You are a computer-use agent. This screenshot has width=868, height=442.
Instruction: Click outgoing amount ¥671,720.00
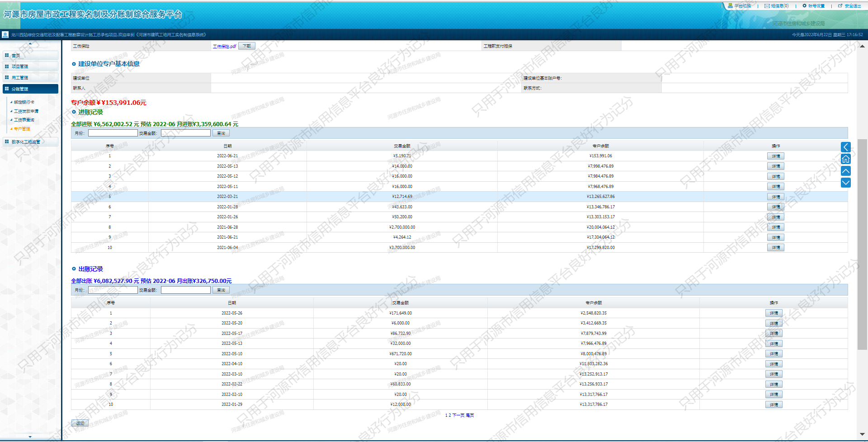[401, 354]
